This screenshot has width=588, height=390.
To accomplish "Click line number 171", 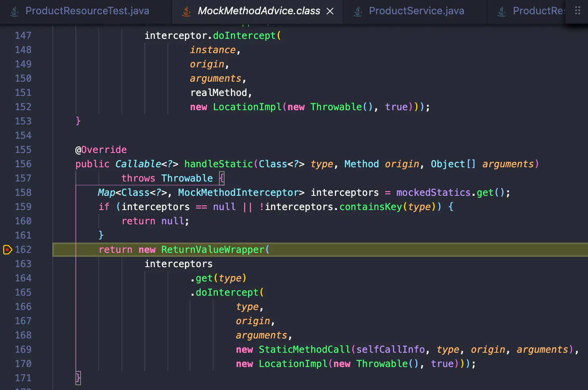I will click(x=23, y=378).
